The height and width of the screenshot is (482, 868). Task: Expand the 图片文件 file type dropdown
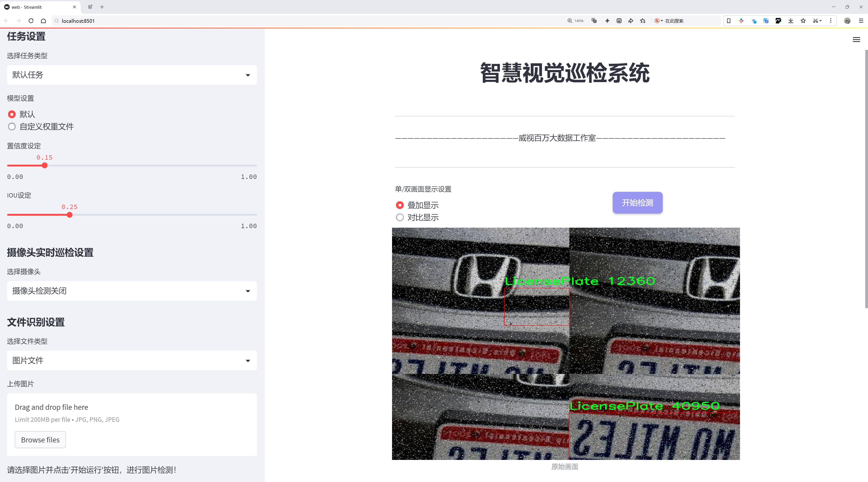click(x=132, y=360)
